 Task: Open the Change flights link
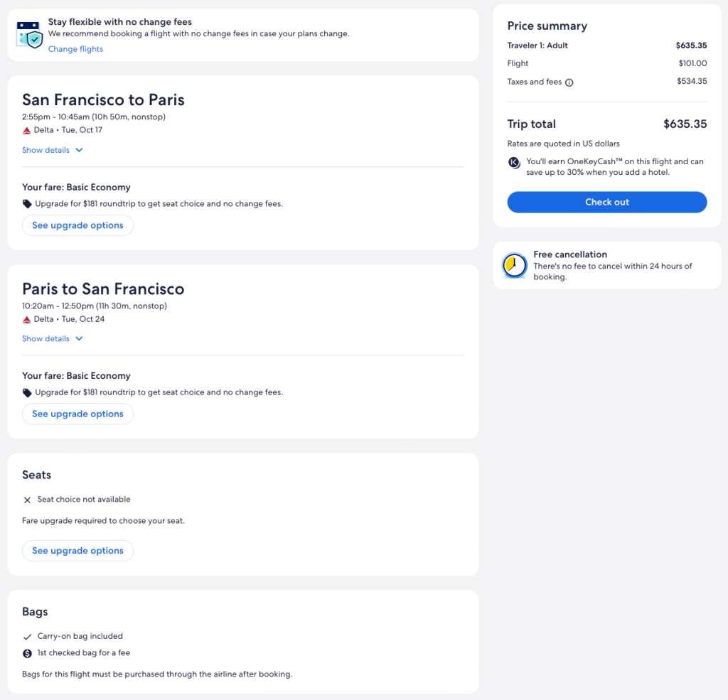click(75, 49)
